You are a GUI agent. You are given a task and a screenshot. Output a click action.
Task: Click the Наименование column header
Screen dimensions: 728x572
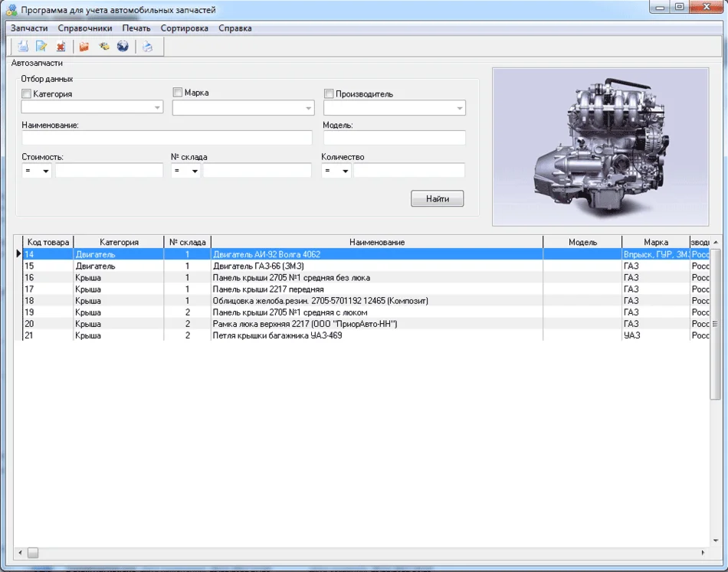pyautogui.click(x=376, y=242)
